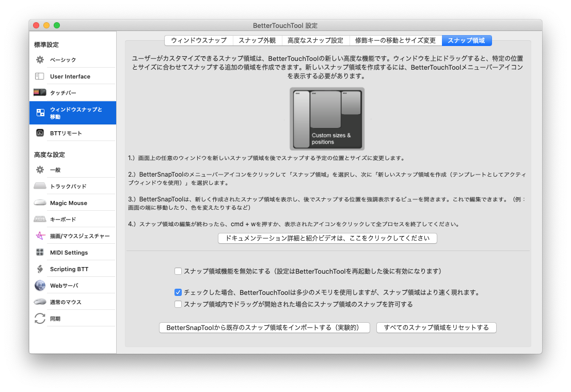This screenshot has height=392, width=571.
Task: Click the Custom sizes & positions preview image
Action: pyautogui.click(x=327, y=119)
